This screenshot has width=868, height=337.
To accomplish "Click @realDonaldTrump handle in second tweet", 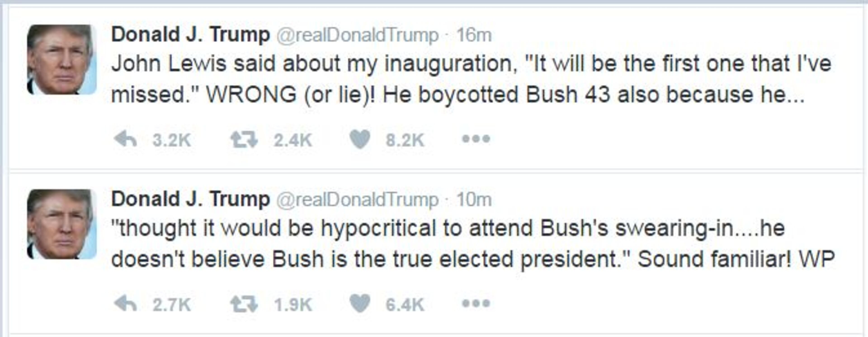I will (357, 200).
